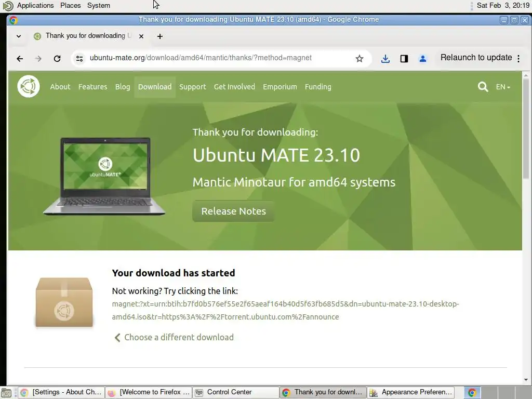
Task: Switch to Settings - About Chrome taskbar window
Action: click(x=61, y=392)
